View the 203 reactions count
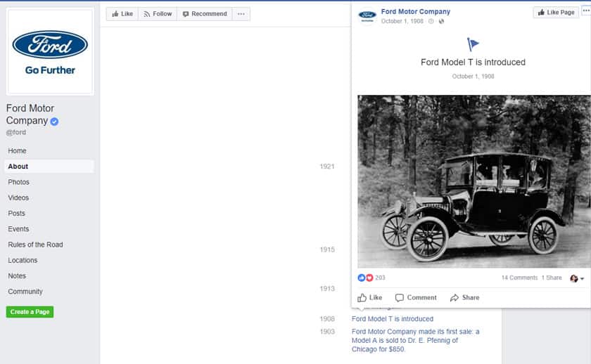 point(380,278)
